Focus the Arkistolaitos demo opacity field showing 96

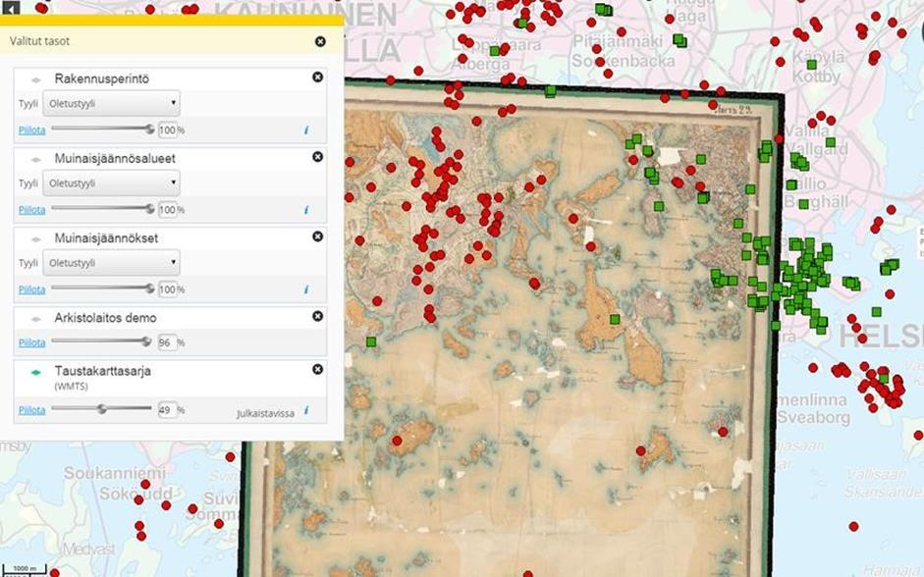[167, 342]
